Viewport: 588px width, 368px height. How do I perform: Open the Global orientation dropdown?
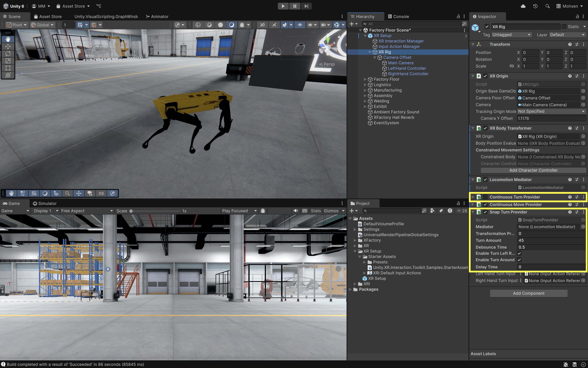tap(43, 25)
